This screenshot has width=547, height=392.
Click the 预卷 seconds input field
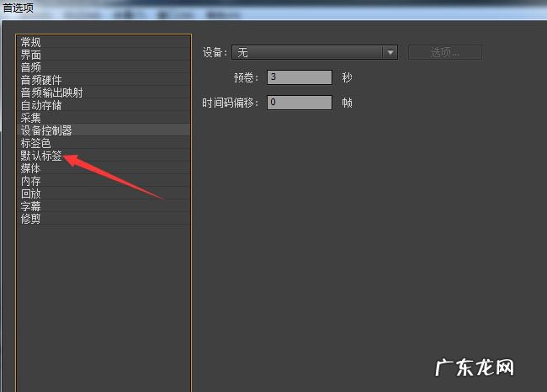pyautogui.click(x=300, y=77)
